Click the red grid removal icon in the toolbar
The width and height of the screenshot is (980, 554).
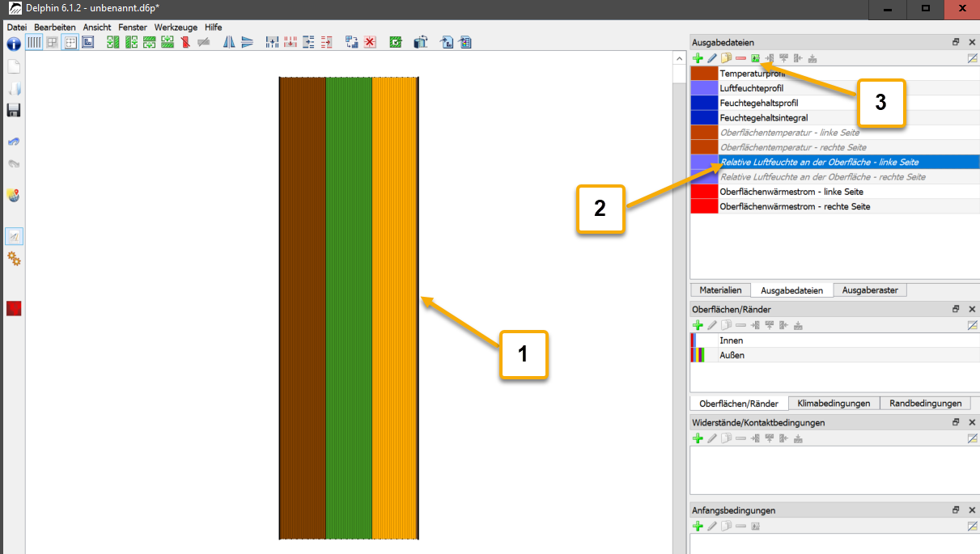[290, 42]
